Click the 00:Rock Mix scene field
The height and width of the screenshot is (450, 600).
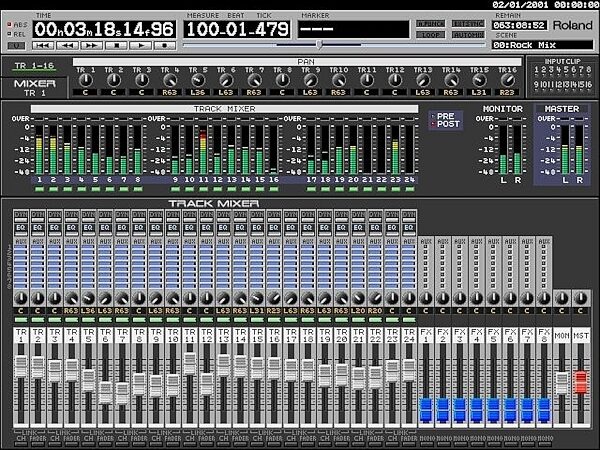tap(542, 45)
